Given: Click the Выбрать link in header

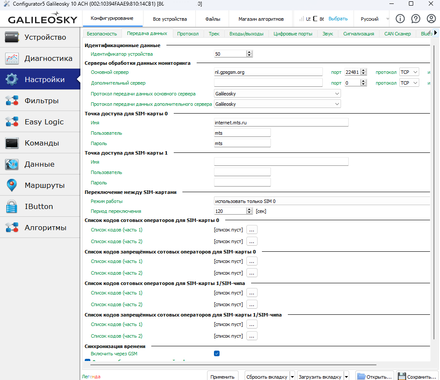Looking at the screenshot, I should coord(338,19).
